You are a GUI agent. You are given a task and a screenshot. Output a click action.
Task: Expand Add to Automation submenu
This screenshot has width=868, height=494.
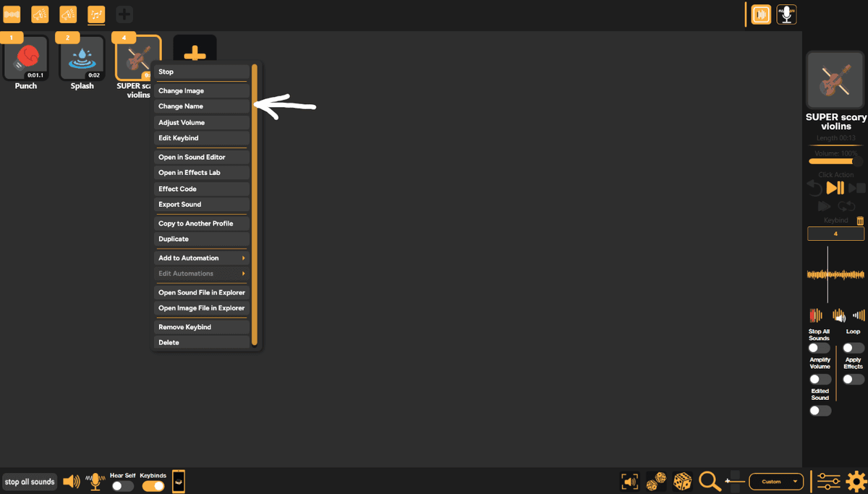pos(202,258)
